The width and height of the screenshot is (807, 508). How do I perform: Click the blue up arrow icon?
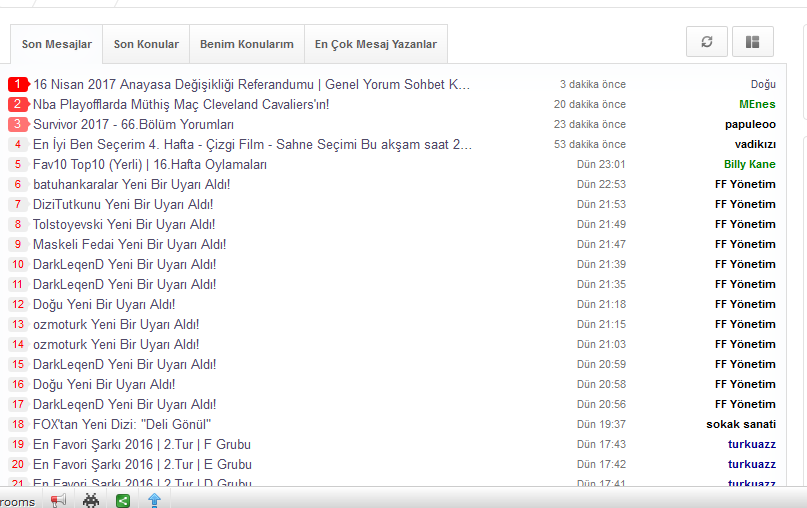coord(154,499)
